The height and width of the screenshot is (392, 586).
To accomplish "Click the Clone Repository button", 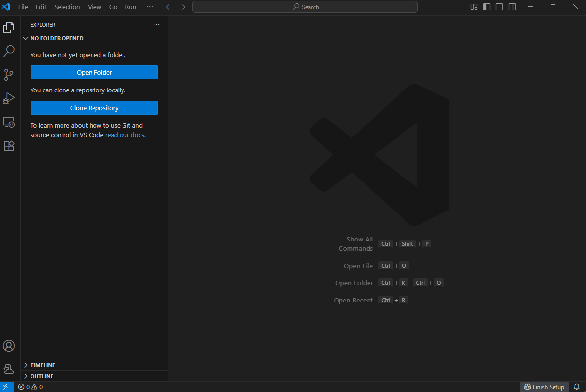I will tap(94, 108).
